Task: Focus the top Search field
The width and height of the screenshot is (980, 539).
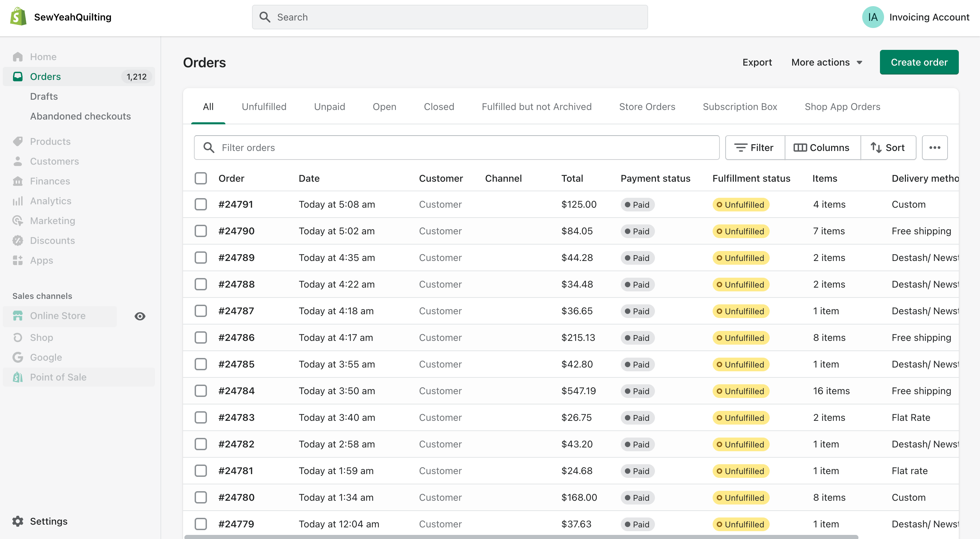Action: pyautogui.click(x=450, y=17)
